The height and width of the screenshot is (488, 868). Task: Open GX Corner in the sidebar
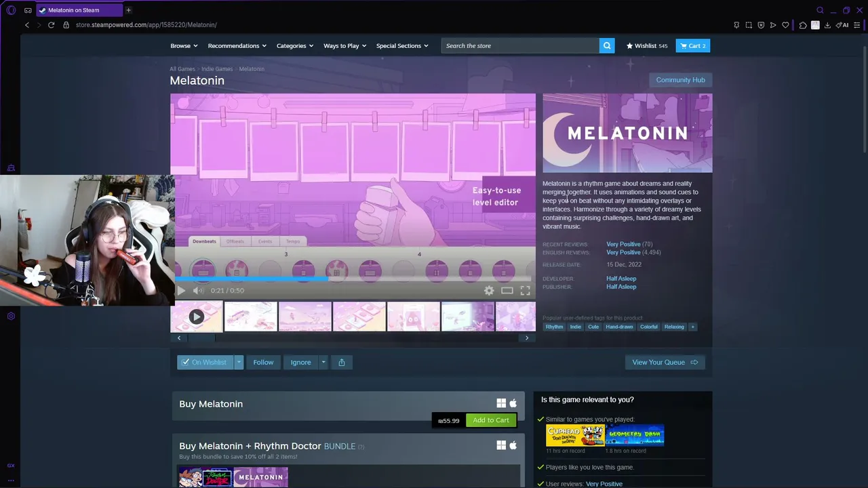11,466
